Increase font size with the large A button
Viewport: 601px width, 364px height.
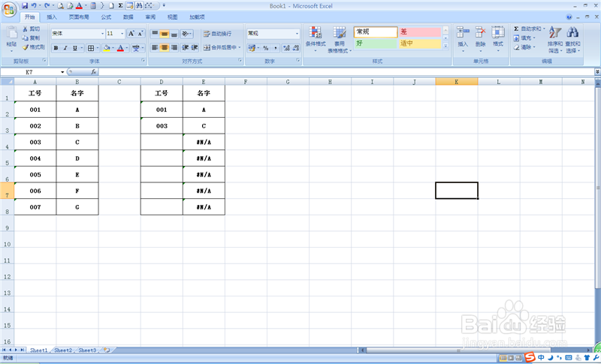tap(131, 34)
